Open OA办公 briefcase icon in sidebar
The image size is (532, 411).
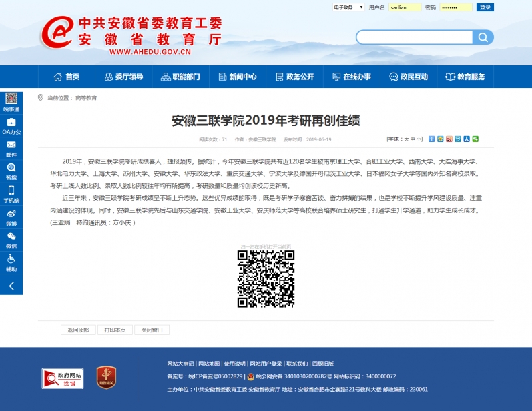11,125
